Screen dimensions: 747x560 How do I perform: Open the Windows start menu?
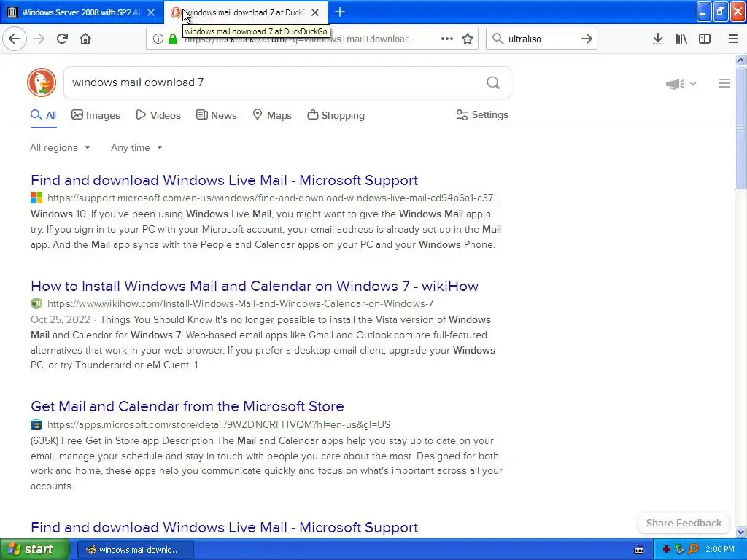34,550
